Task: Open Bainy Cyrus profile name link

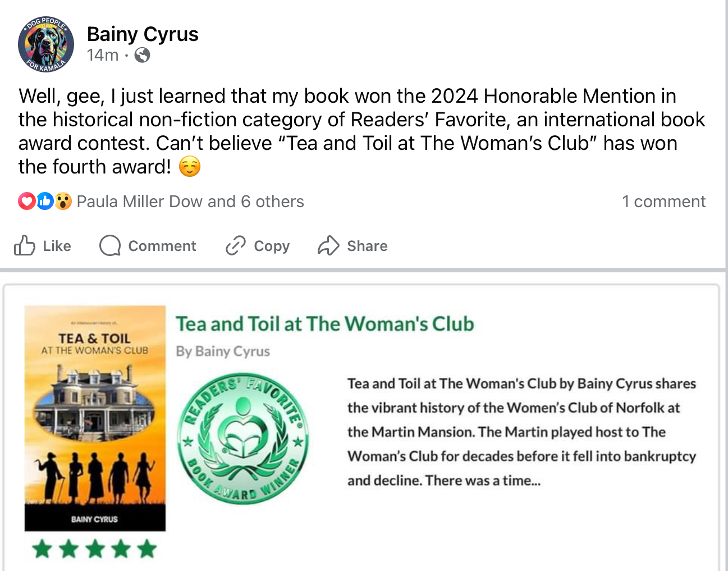Action: coord(143,34)
